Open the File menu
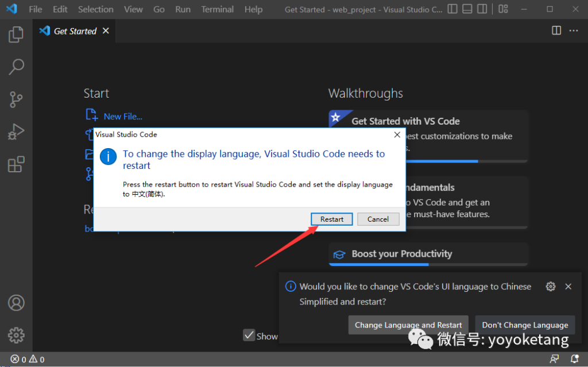This screenshot has height=367, width=588. click(x=35, y=9)
